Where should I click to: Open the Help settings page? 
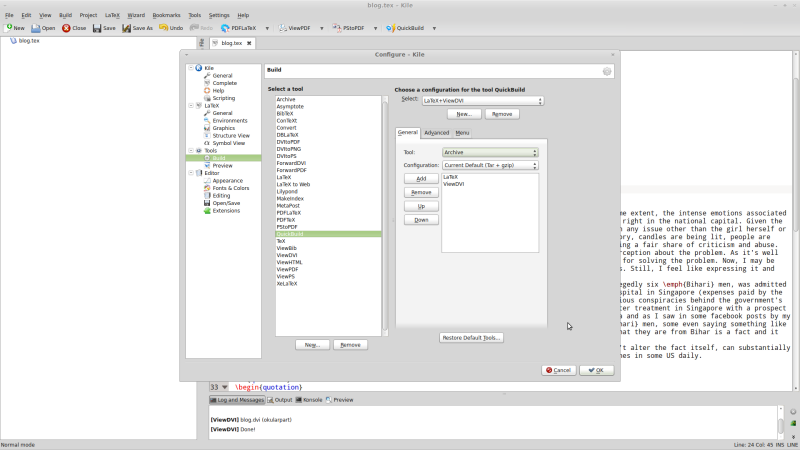(218, 90)
